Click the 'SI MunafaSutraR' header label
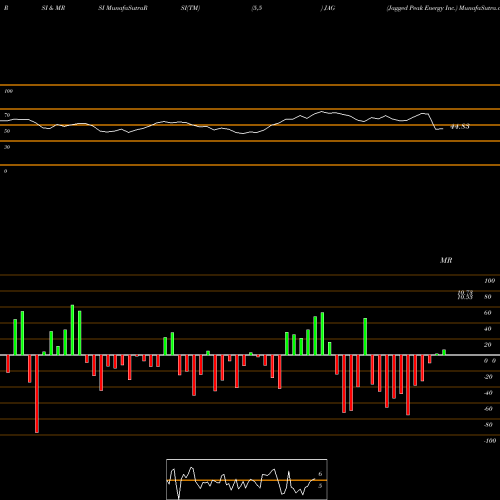The height and width of the screenshot is (500, 500). point(123,8)
